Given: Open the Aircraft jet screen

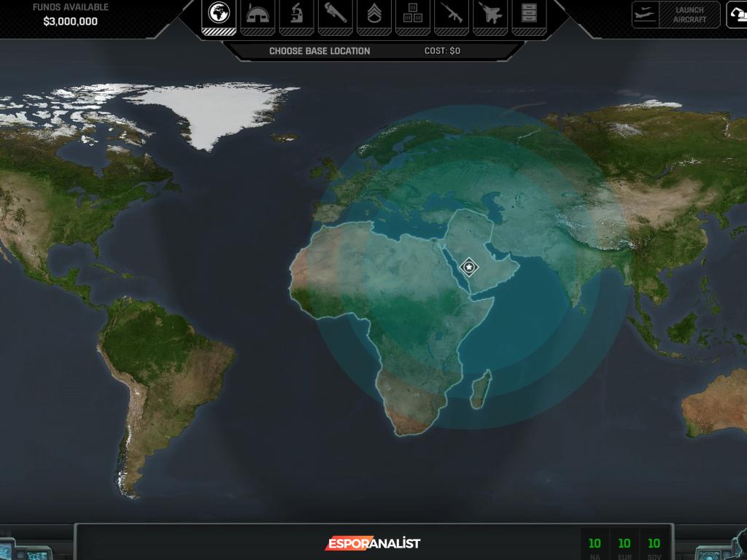Looking at the screenshot, I should coord(489,14).
